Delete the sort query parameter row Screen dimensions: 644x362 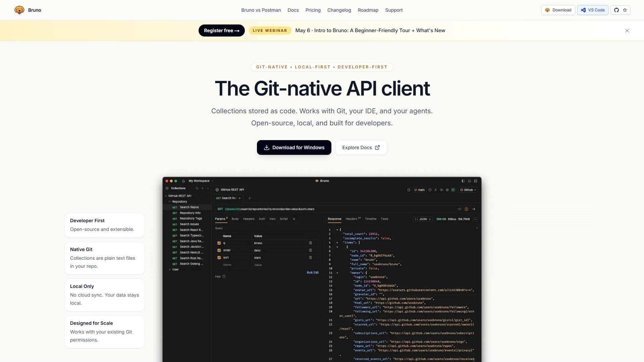click(311, 258)
